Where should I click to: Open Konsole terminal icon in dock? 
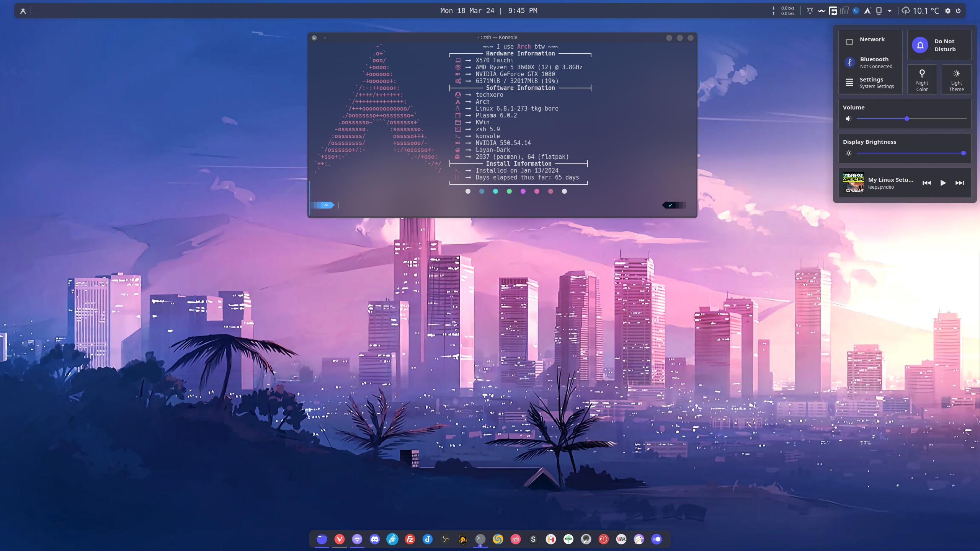coord(480,539)
